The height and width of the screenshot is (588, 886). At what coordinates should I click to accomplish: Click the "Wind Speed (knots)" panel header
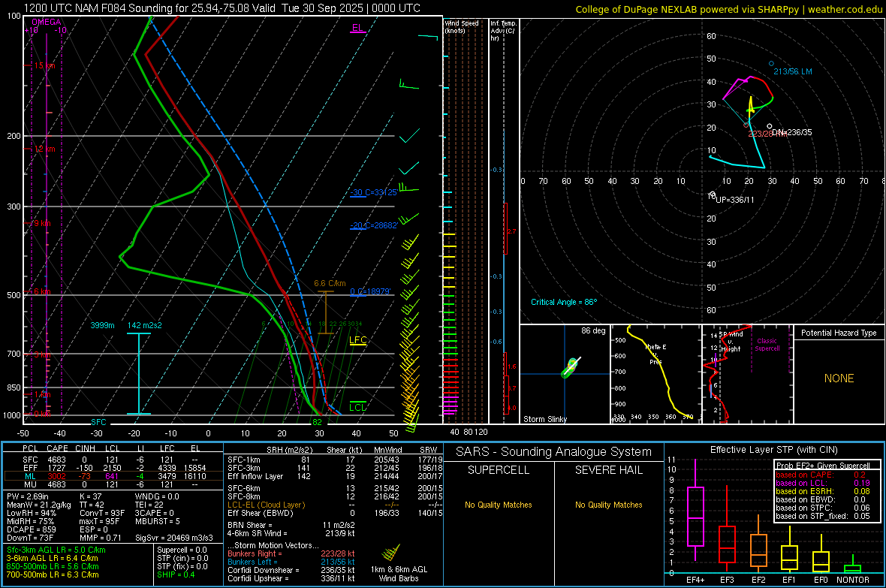461,26
